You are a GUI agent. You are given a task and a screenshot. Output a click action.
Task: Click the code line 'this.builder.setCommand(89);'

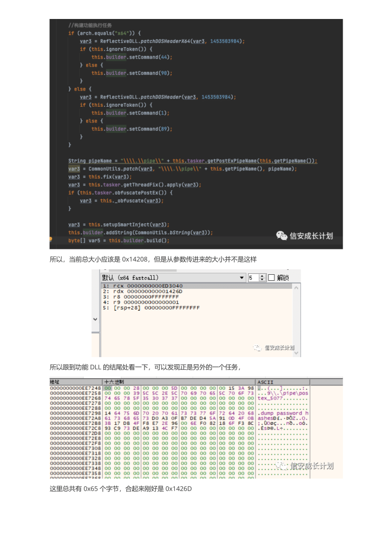(132, 129)
